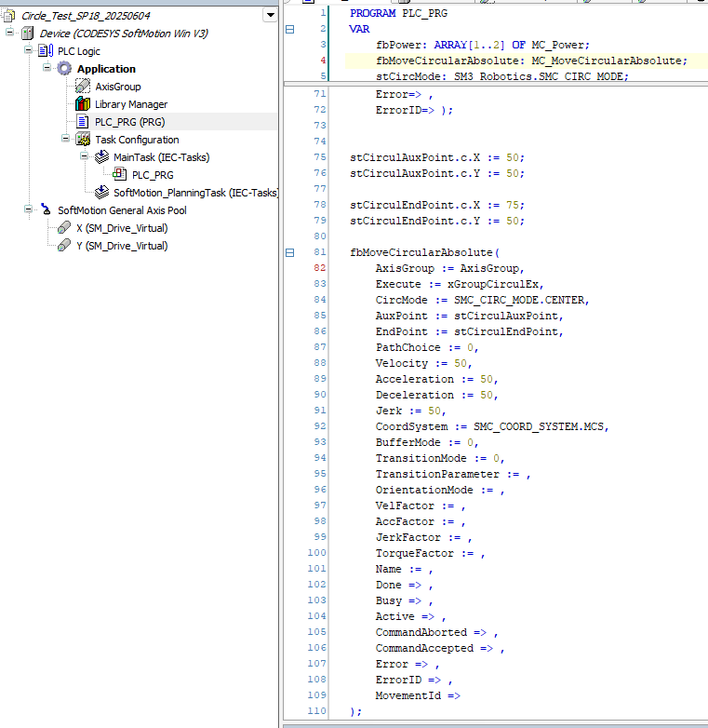Click the Velocity := 50 line
Viewport: 708px width, 728px height.
pos(423,363)
